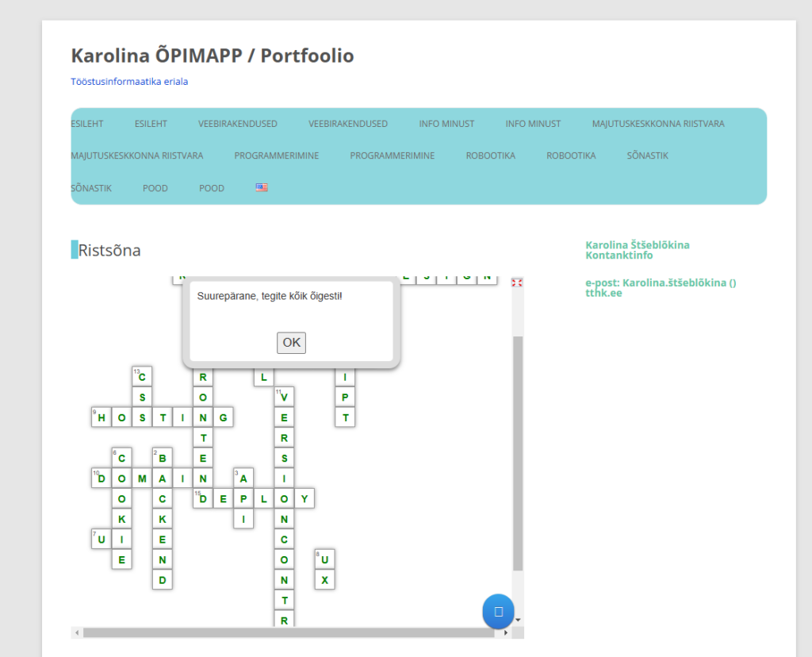Viewport: 812px width, 657px height.
Task: Click the horizontal scrollbar right arrow
Action: point(505,632)
